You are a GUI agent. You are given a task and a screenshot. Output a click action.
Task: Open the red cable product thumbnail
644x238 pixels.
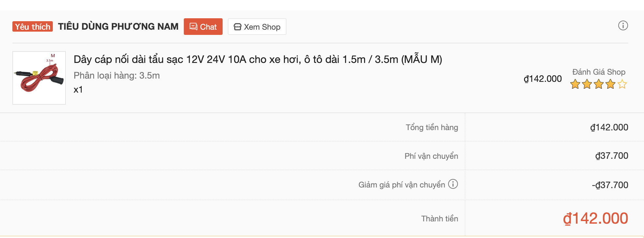click(39, 78)
